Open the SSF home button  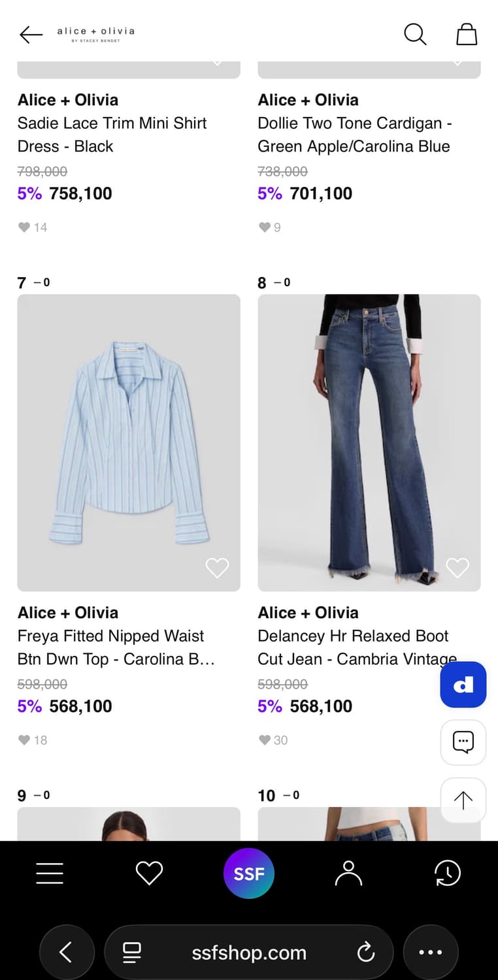[x=249, y=873]
